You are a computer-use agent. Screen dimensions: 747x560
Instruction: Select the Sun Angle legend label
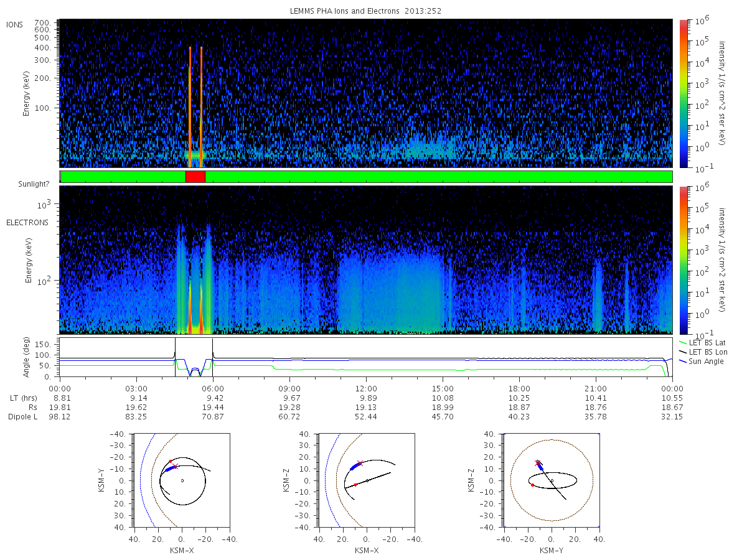point(707,362)
